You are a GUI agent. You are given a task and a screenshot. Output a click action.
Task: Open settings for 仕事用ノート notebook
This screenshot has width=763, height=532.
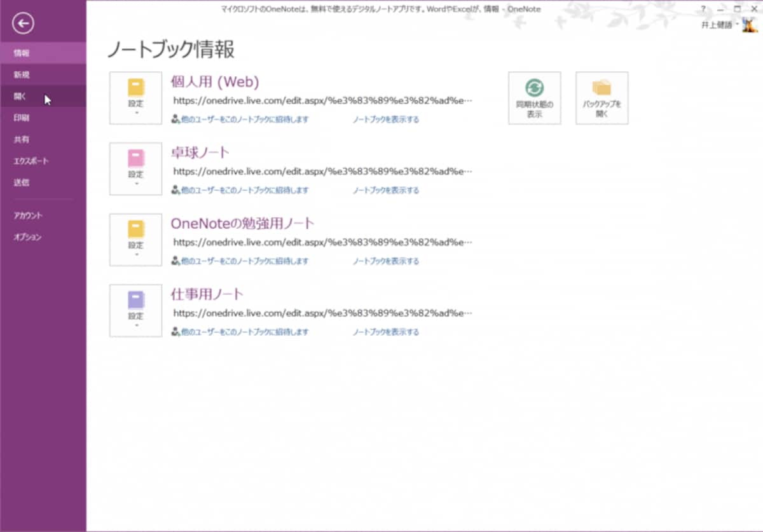(x=135, y=310)
